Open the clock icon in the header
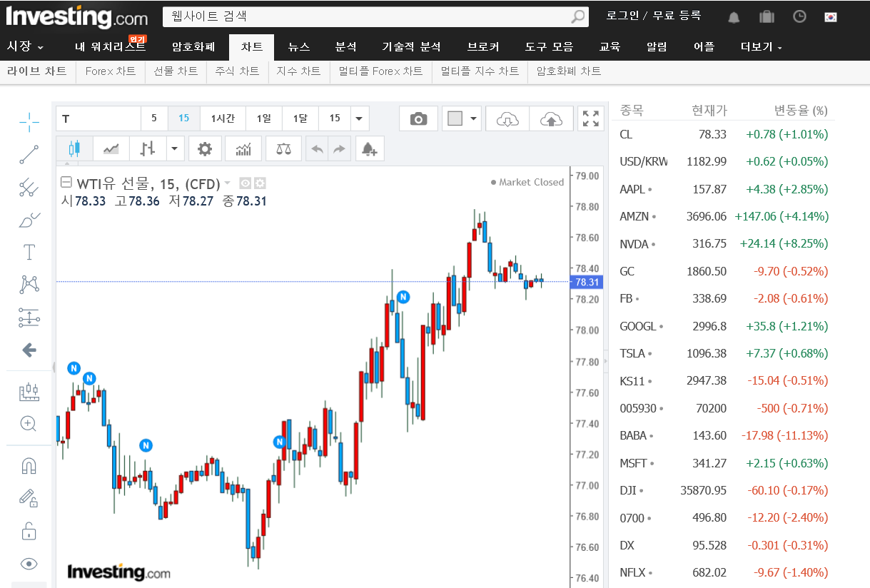Image resolution: width=870 pixels, height=588 pixels. tap(799, 16)
